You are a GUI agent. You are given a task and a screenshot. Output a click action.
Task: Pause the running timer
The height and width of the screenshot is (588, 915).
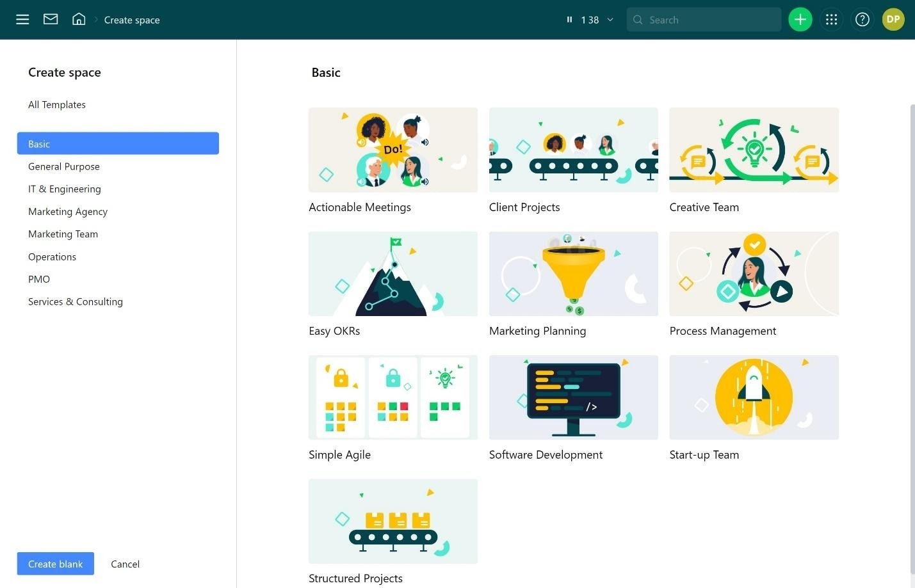point(569,19)
